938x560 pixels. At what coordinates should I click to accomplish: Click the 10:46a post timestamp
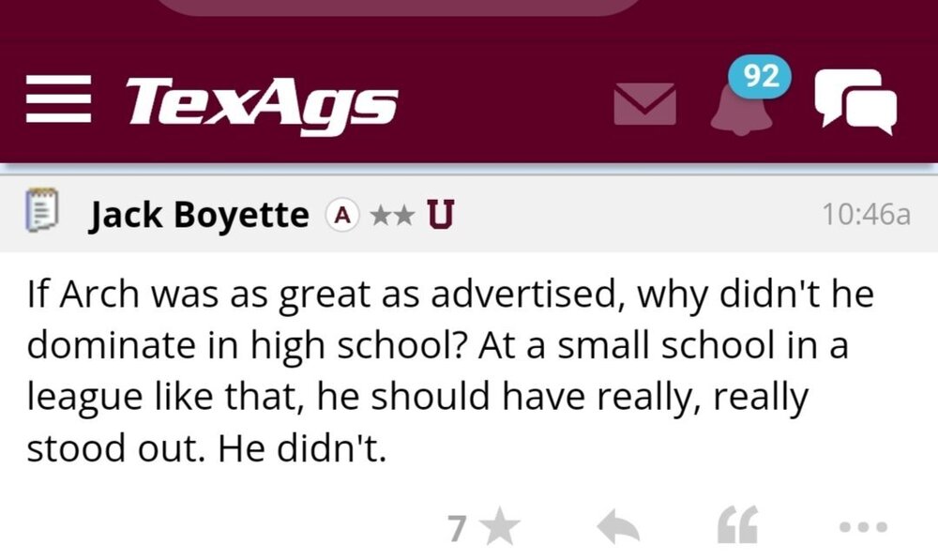865,215
